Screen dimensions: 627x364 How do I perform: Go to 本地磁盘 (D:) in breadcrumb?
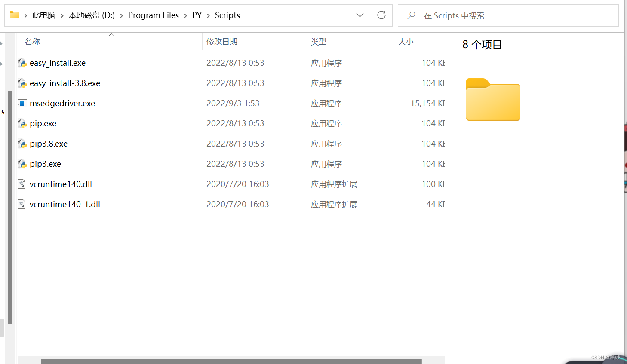pos(92,15)
